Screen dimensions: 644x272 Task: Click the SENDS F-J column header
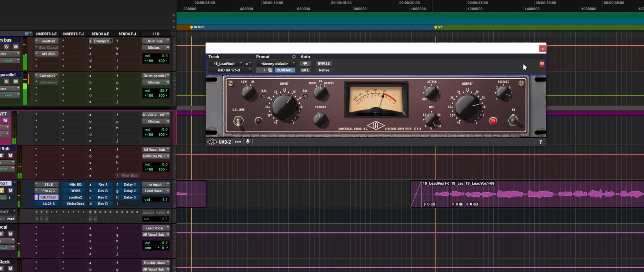coord(127,34)
